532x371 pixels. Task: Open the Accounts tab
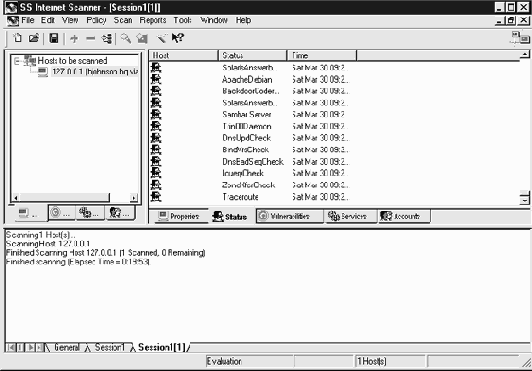click(x=404, y=216)
